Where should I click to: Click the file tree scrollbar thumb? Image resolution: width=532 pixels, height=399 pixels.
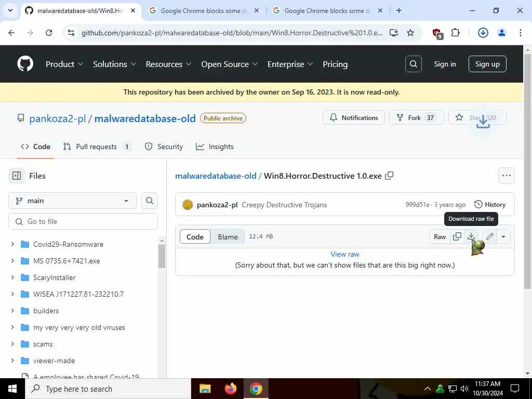click(x=162, y=257)
